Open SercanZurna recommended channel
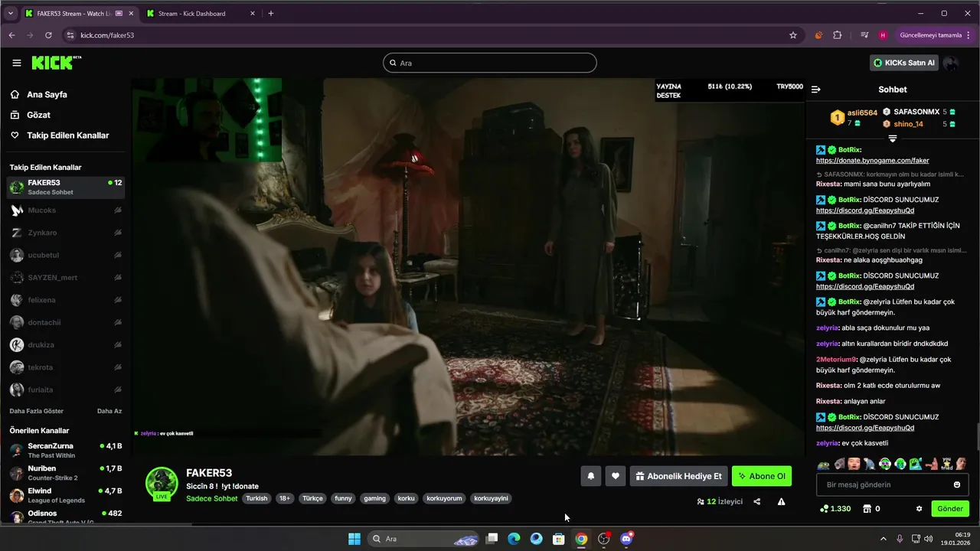The image size is (980, 551). (65, 450)
